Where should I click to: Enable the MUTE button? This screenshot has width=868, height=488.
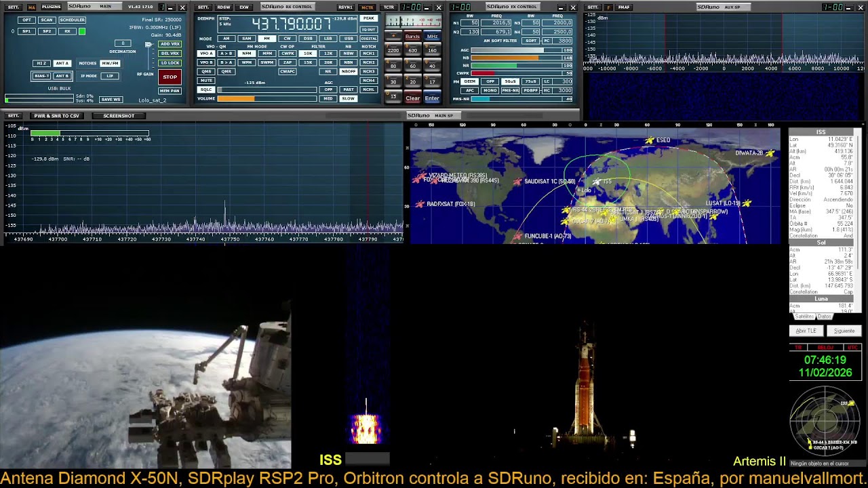coord(206,81)
